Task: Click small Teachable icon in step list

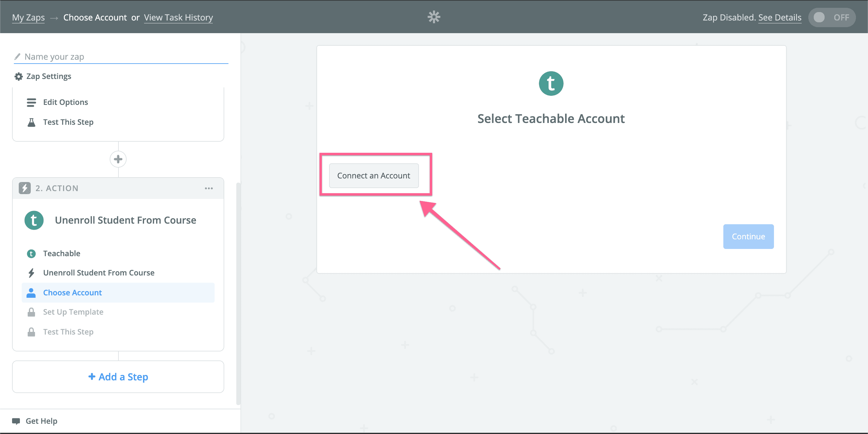Action: pos(31,254)
